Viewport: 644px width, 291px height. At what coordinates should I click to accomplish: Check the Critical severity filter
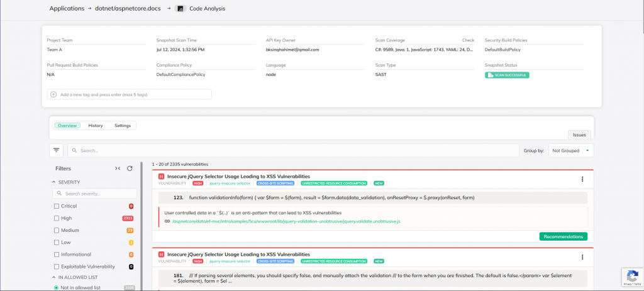(57, 206)
